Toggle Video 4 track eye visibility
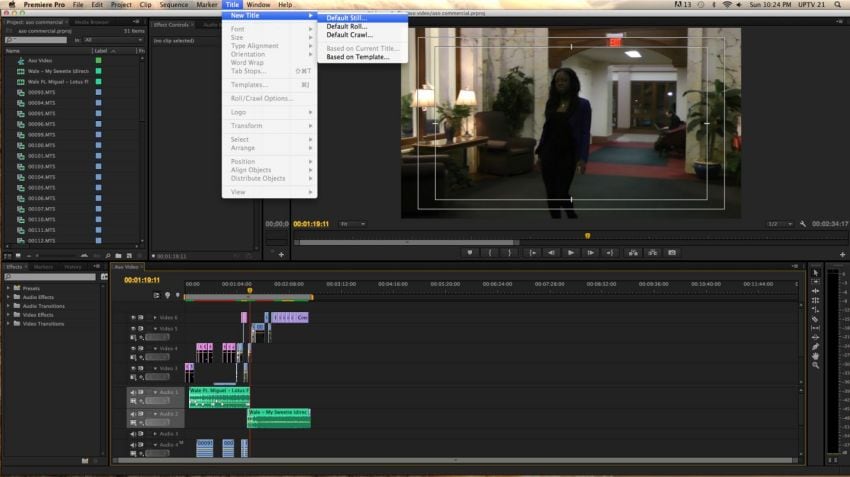 point(133,349)
